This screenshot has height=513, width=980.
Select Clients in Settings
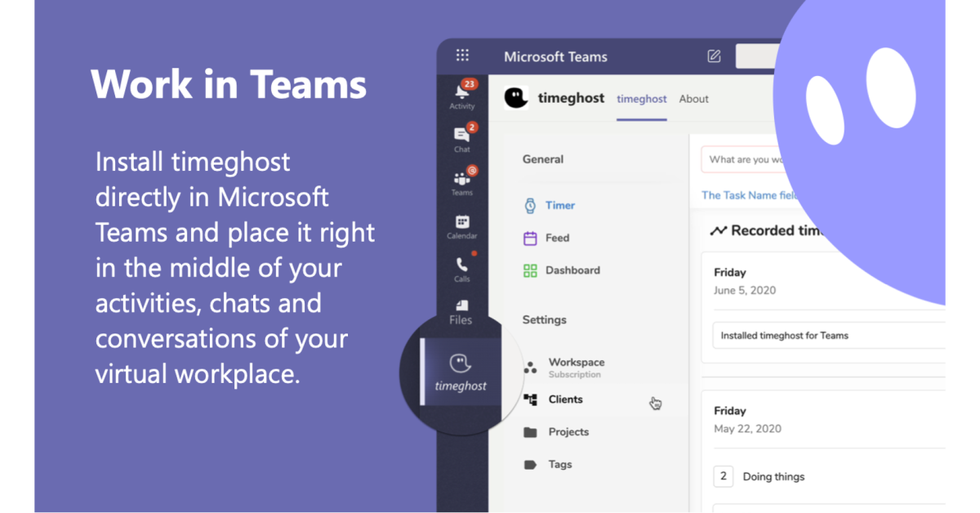(x=565, y=399)
